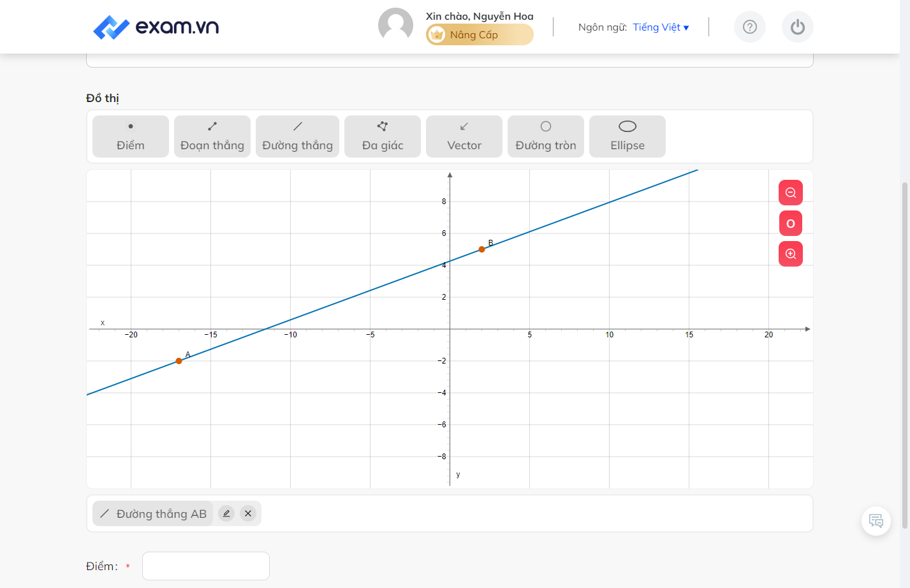The image size is (910, 588).
Task: Open the user avatar profile
Action: (x=395, y=26)
